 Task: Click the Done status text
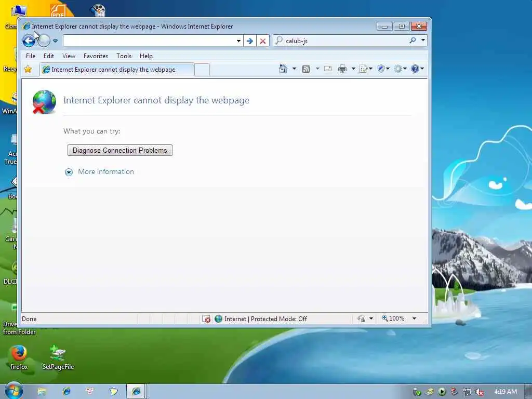pos(29,319)
